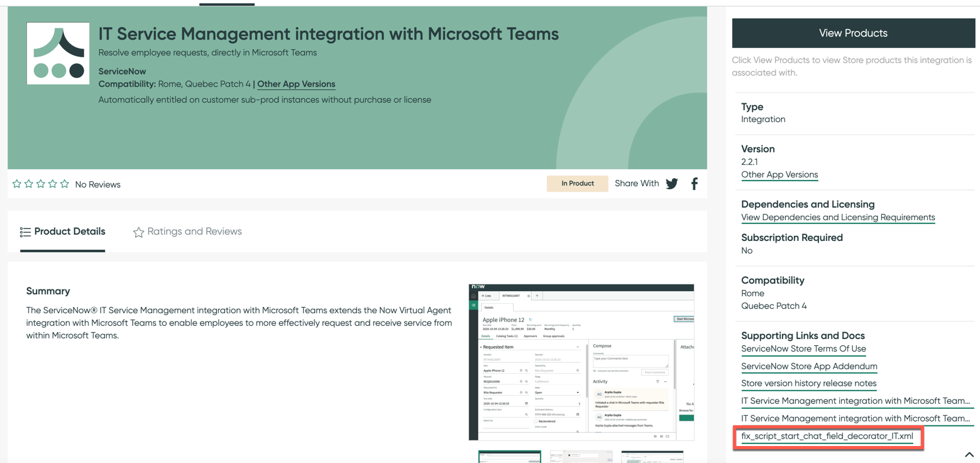
Task: Click the first rating star
Action: [17, 184]
